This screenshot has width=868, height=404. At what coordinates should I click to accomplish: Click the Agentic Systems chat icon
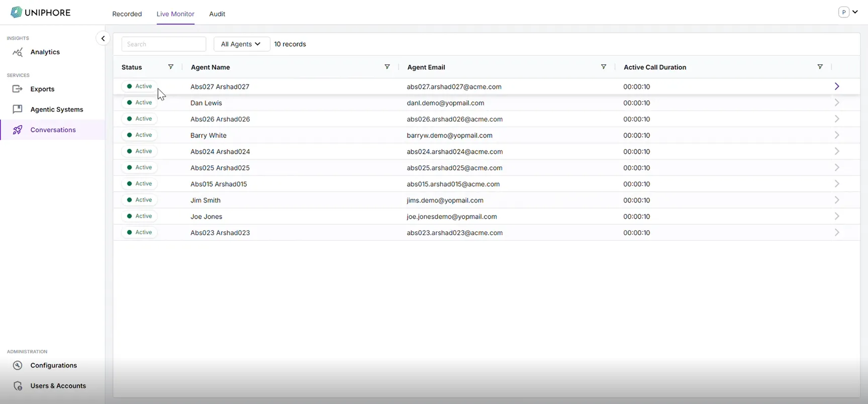(18, 110)
